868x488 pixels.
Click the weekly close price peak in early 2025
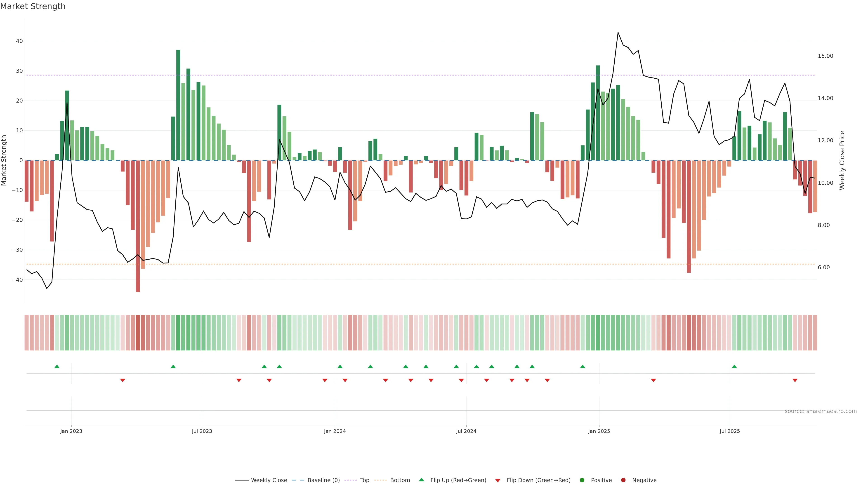[x=618, y=33]
